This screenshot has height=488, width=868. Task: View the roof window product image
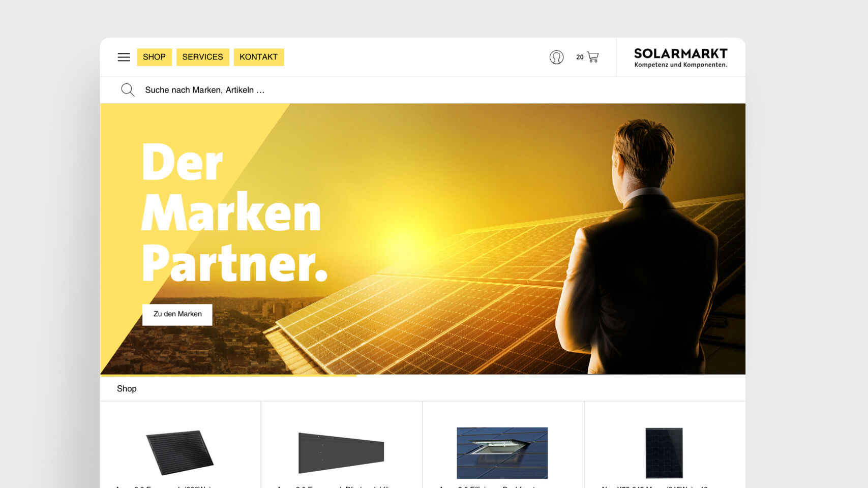point(502,453)
